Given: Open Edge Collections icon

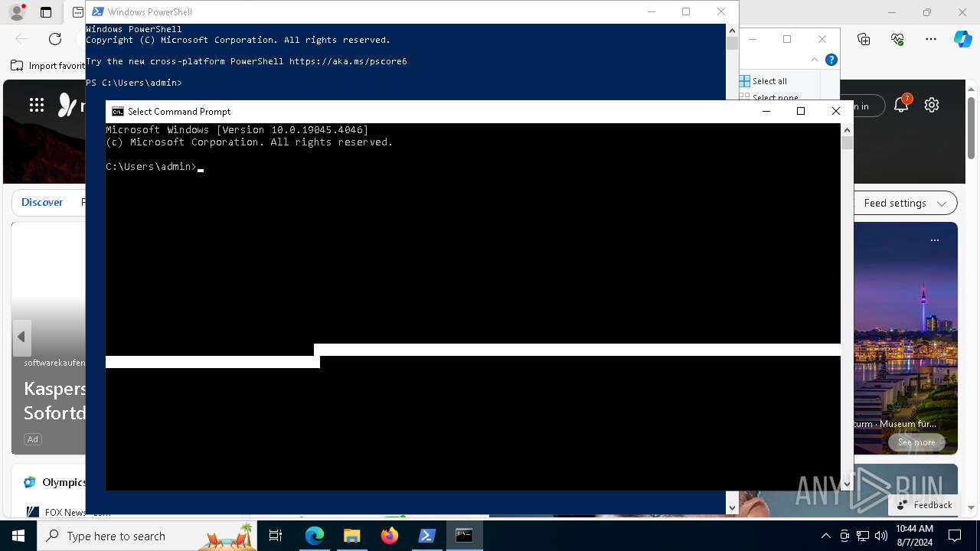Looking at the screenshot, I should (x=864, y=39).
